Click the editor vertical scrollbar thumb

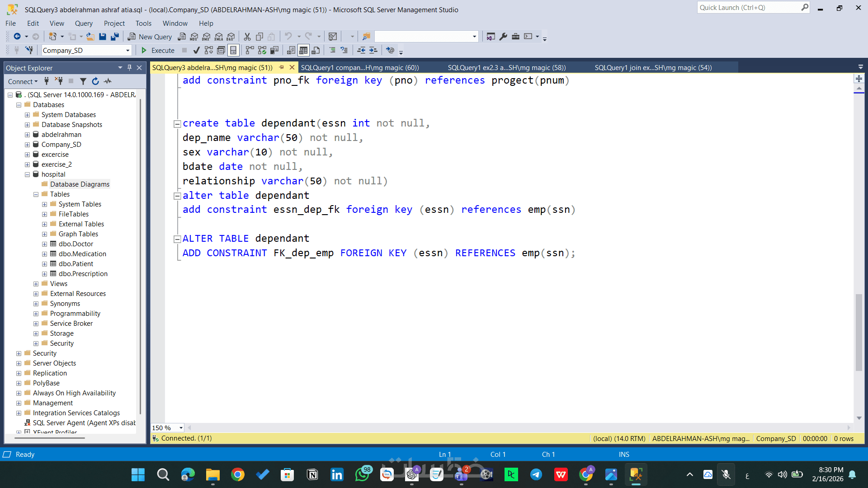click(859, 332)
